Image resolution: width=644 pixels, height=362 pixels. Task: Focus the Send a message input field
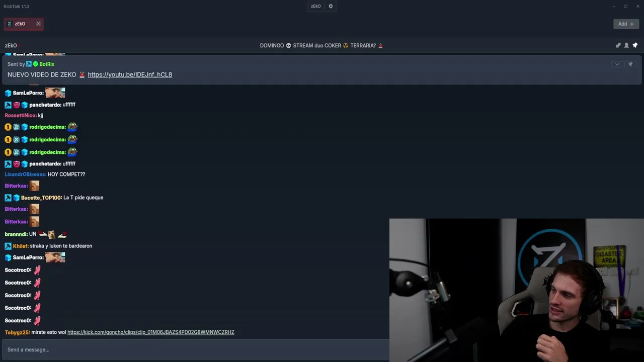(195, 349)
